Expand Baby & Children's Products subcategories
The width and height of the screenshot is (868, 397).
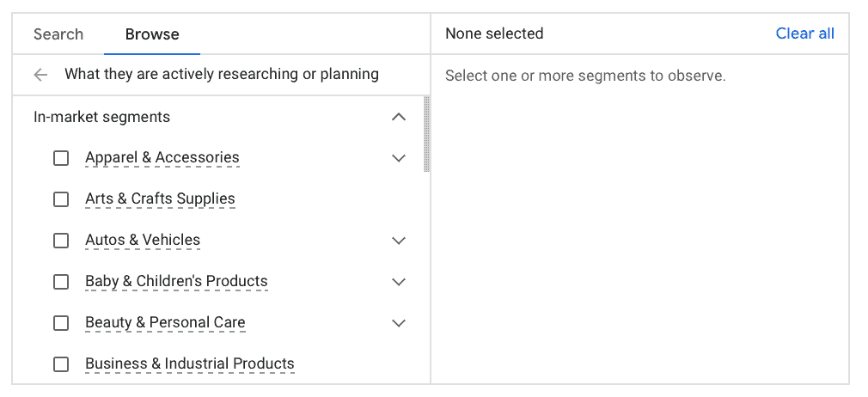tap(398, 282)
